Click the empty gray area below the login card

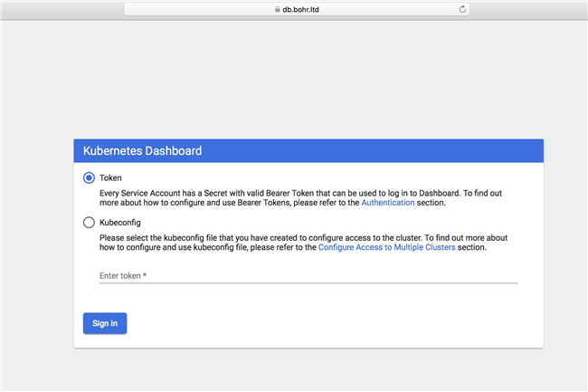point(294,369)
